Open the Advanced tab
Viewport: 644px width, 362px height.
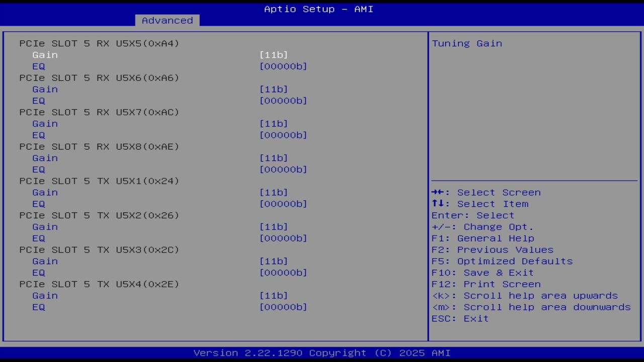coord(167,21)
